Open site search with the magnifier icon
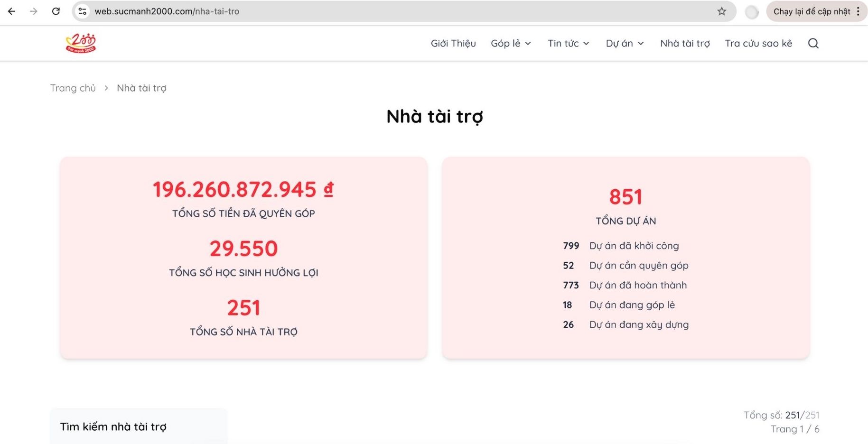868x444 pixels. point(813,43)
